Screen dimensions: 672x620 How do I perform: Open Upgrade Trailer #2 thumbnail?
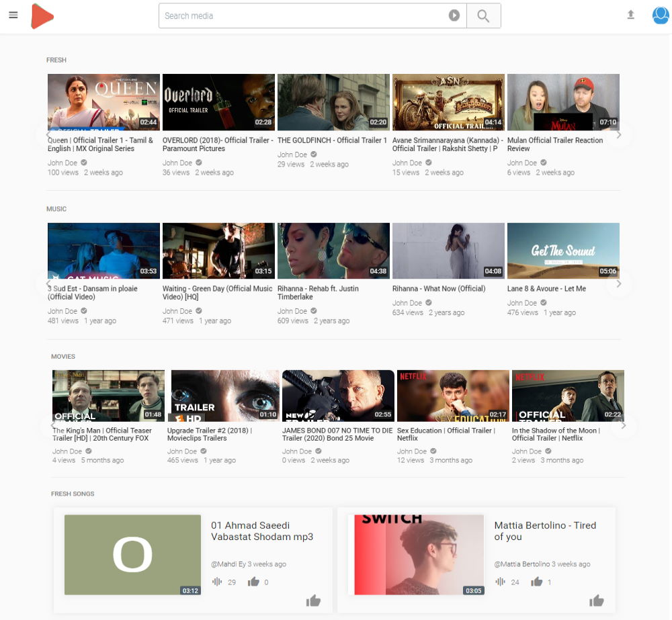[x=223, y=396]
